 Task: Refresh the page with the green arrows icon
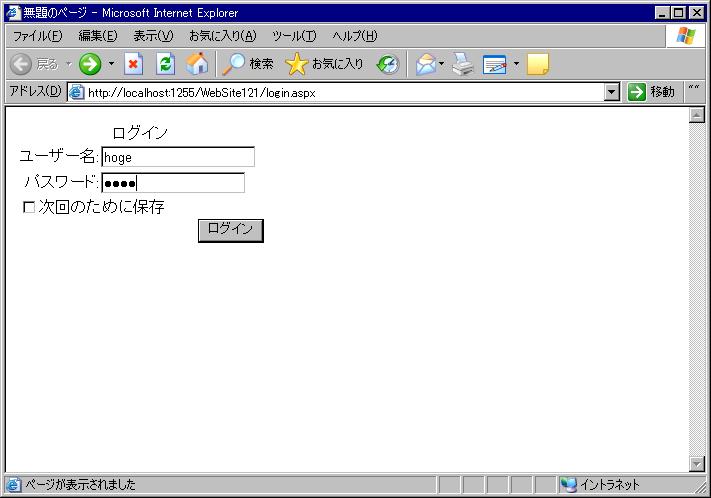(166, 64)
